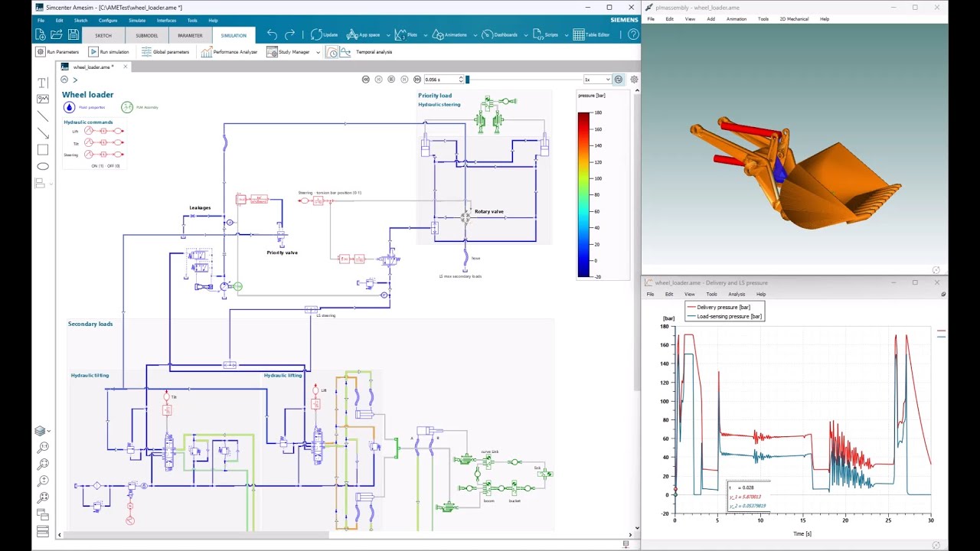This screenshot has width=980, height=551.
Task: Expand the Dashboards dropdown arrow
Action: pos(525,35)
